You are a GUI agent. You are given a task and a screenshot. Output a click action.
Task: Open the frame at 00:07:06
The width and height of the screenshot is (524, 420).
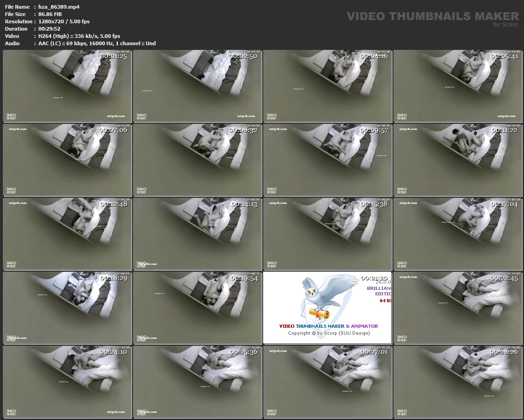click(x=67, y=160)
